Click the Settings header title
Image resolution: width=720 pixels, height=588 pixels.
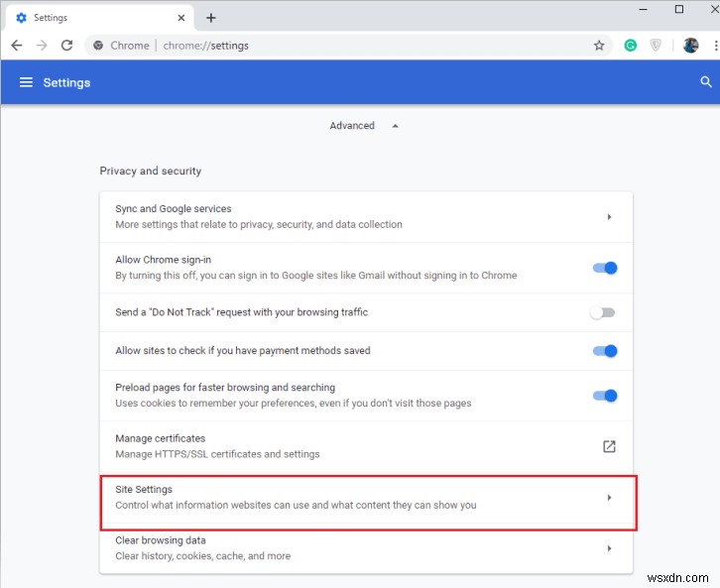(66, 82)
